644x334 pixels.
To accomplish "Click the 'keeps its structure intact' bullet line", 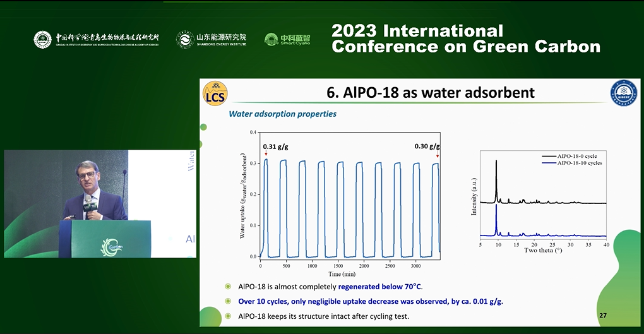I will click(324, 316).
